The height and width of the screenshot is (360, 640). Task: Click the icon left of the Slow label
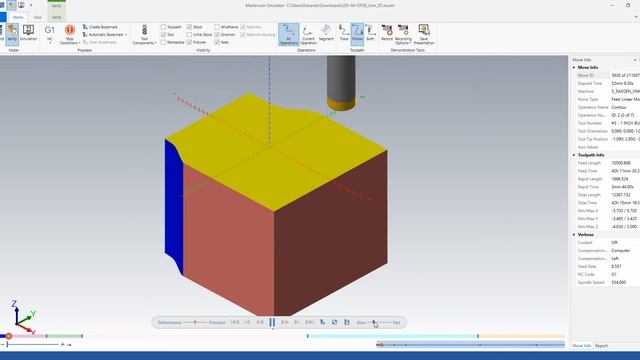point(347,322)
